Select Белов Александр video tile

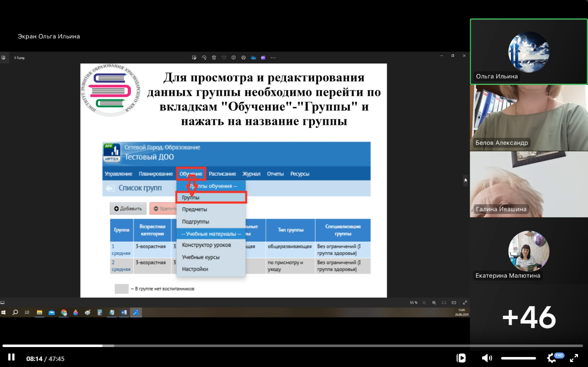pyautogui.click(x=529, y=117)
